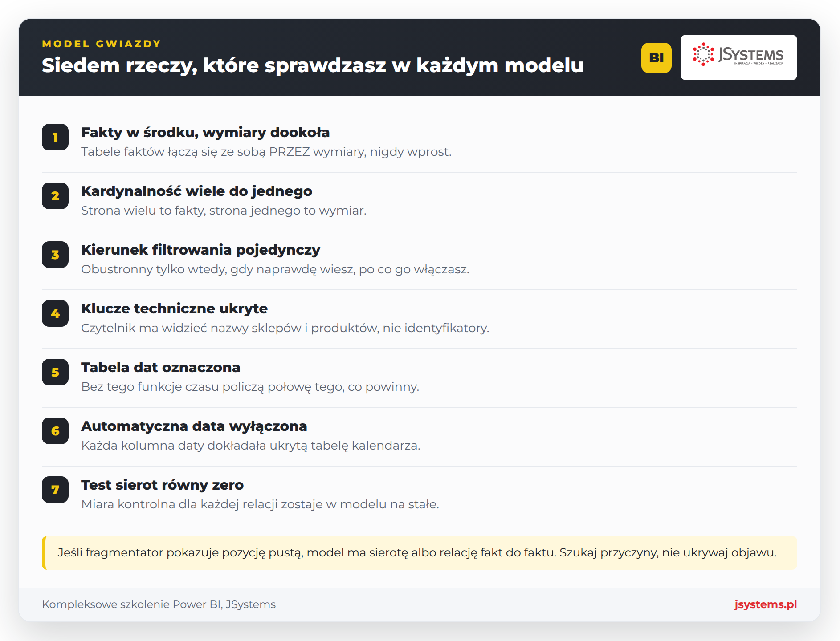Click the number 2 badge
The height and width of the screenshot is (641, 840).
pyautogui.click(x=55, y=196)
